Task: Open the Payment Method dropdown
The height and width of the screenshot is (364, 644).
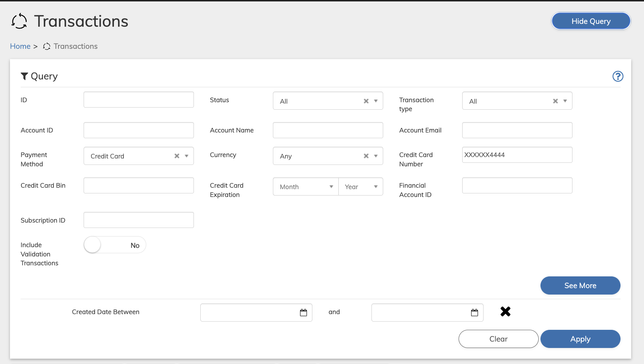Action: [186, 156]
